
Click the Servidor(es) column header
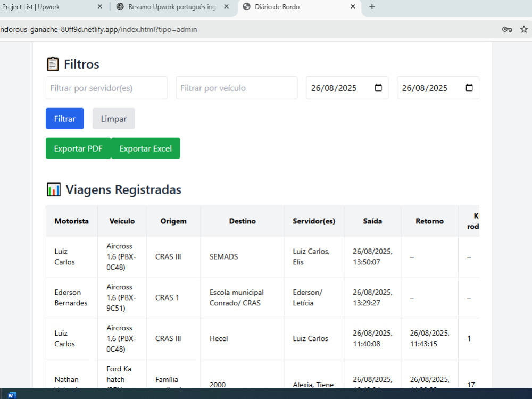click(314, 221)
